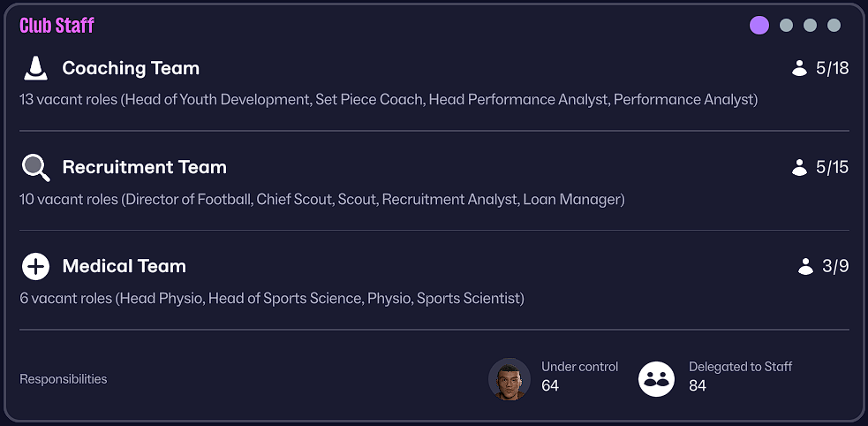Click the Coaching Team cone icon
This screenshot has width=868, height=426.
click(35, 68)
